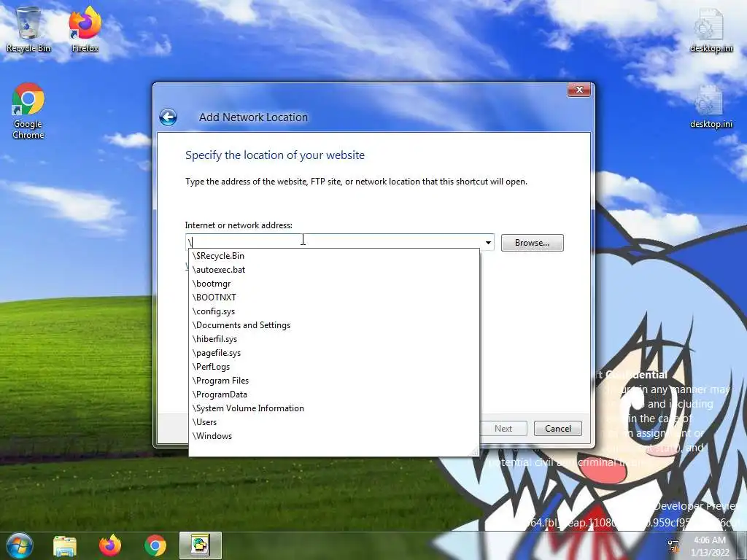Pick \System Volume Information autocomplete entry
The height and width of the screenshot is (560, 747).
[x=334, y=408]
